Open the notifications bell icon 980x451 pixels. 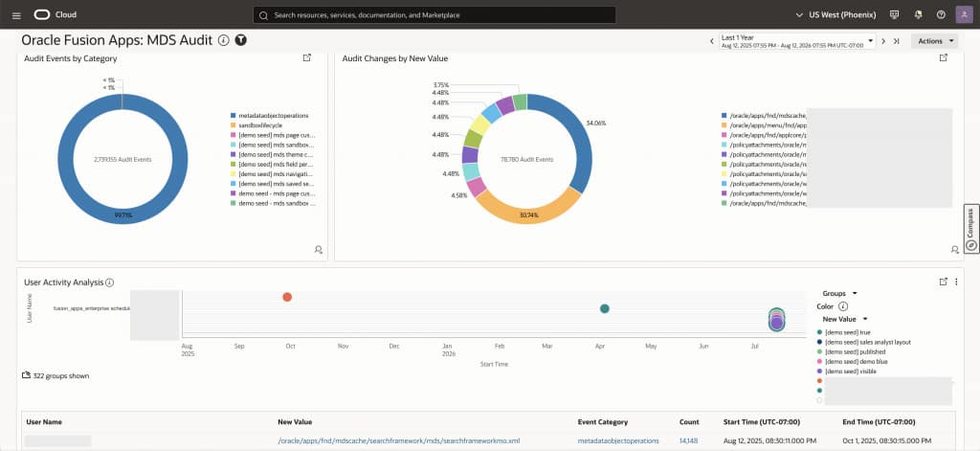click(x=918, y=14)
